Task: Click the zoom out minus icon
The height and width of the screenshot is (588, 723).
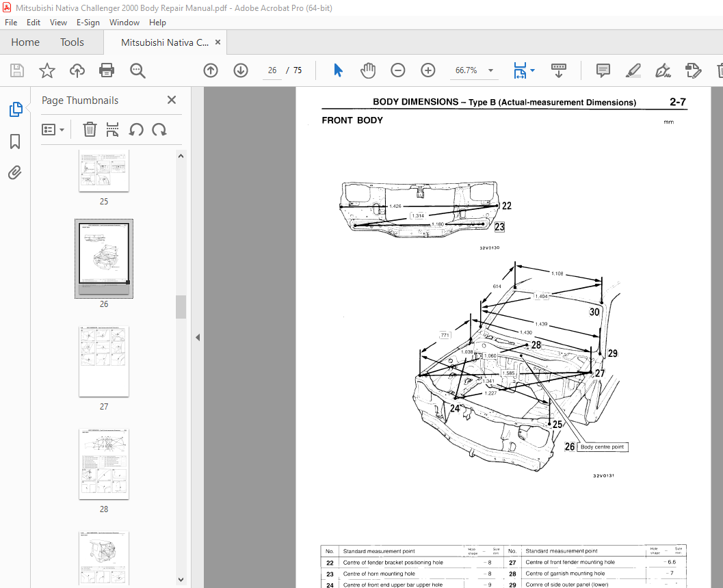Action: click(398, 70)
